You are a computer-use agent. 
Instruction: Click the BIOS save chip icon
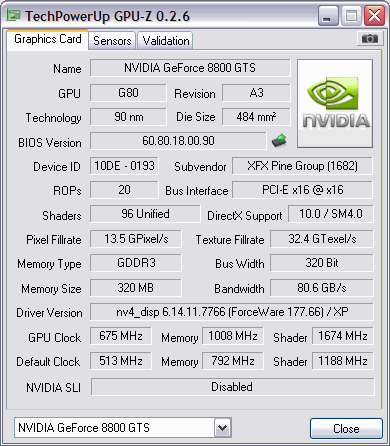pos(279,141)
